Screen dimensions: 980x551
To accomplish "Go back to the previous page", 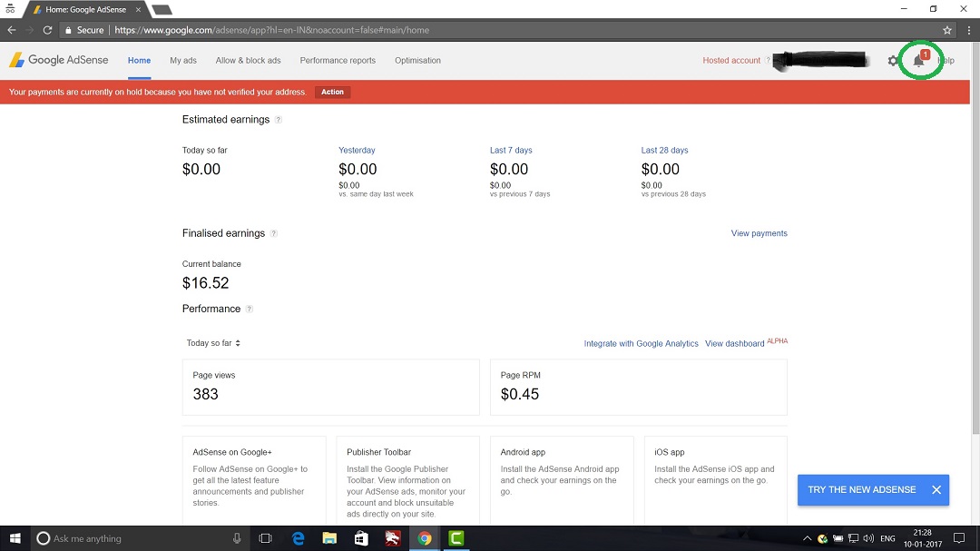I will coord(12,30).
